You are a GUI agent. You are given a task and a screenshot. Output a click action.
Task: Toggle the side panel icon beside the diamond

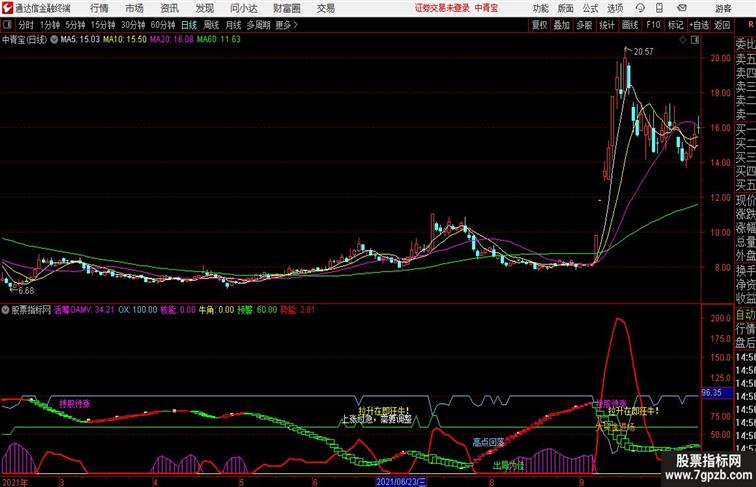[x=695, y=40]
